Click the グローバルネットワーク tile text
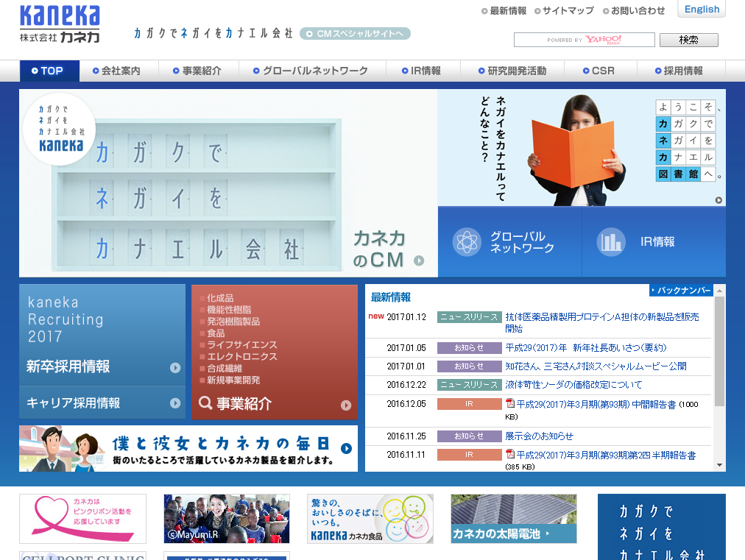This screenshot has height=560, width=745. [x=522, y=242]
